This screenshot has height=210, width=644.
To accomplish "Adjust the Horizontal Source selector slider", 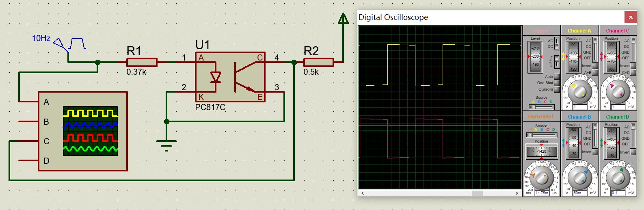I will 541,135.
